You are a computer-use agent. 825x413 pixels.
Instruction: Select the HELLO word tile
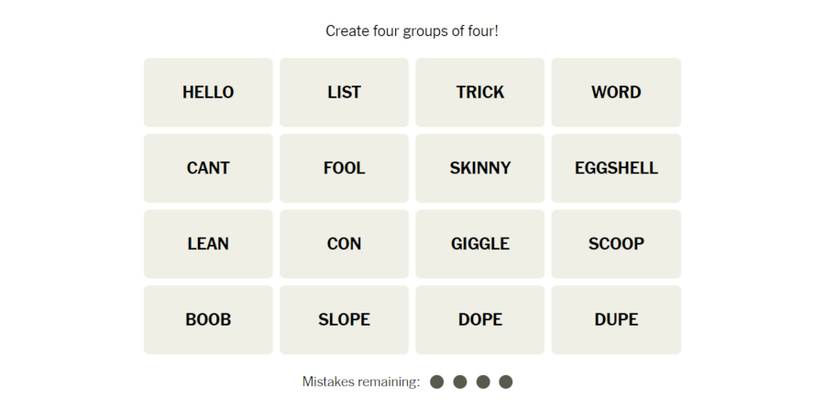tap(208, 92)
